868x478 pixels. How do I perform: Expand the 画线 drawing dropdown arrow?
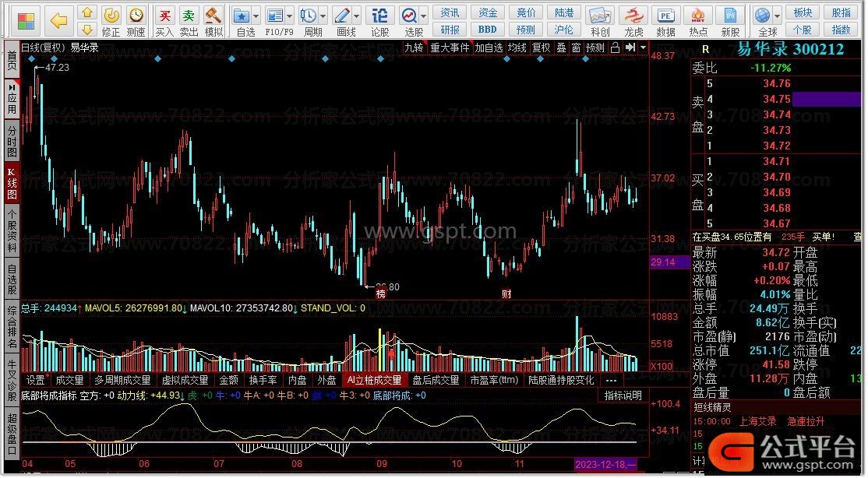357,16
